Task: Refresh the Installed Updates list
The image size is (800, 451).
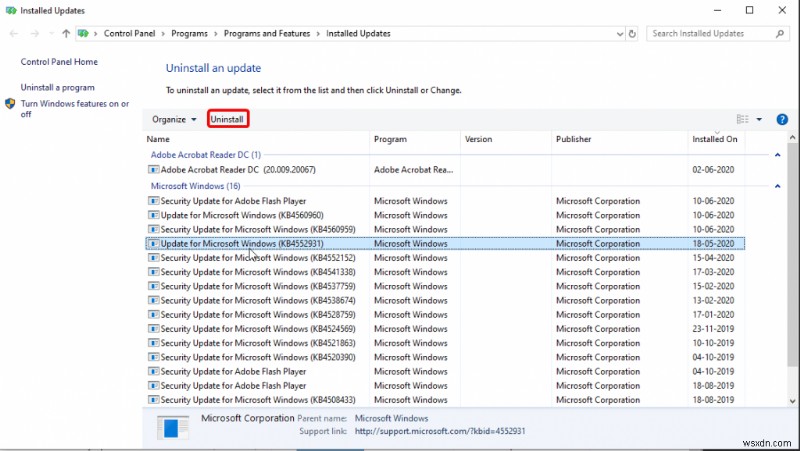Action: click(632, 34)
